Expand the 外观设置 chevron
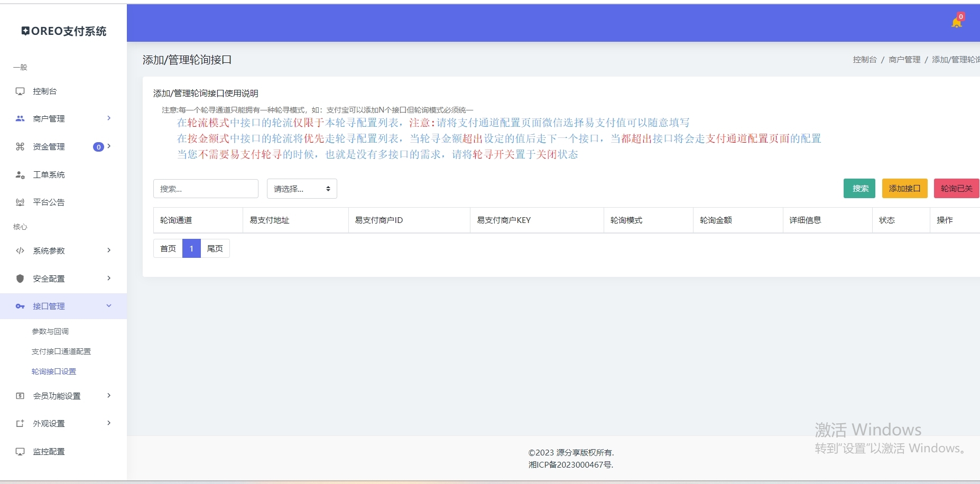The image size is (980, 484). click(109, 423)
